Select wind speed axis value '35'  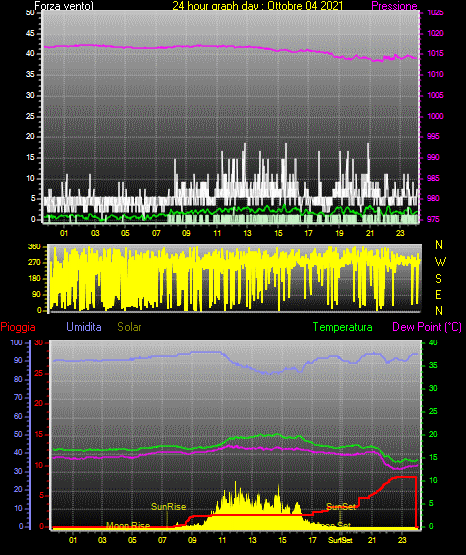coord(30,74)
